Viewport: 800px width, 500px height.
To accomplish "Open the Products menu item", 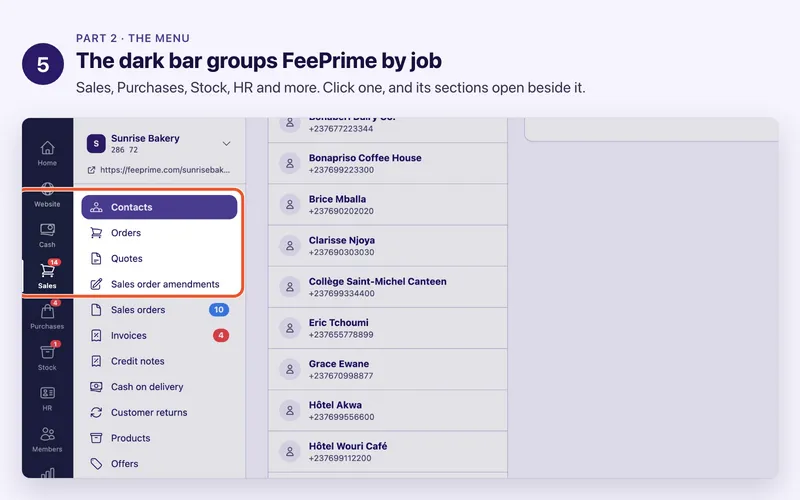I will [159, 438].
